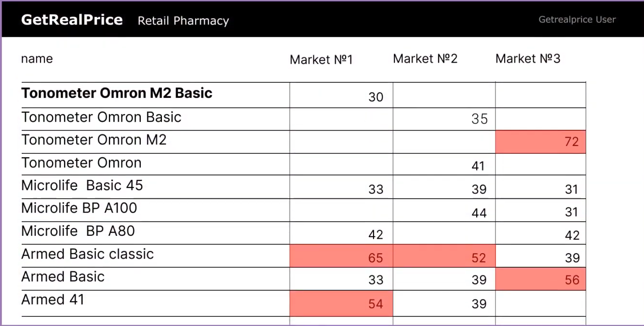Viewport: 644px width, 326px height.
Task: Click price 30 for Tonometer Omron M2 Basic
Action: (x=376, y=97)
